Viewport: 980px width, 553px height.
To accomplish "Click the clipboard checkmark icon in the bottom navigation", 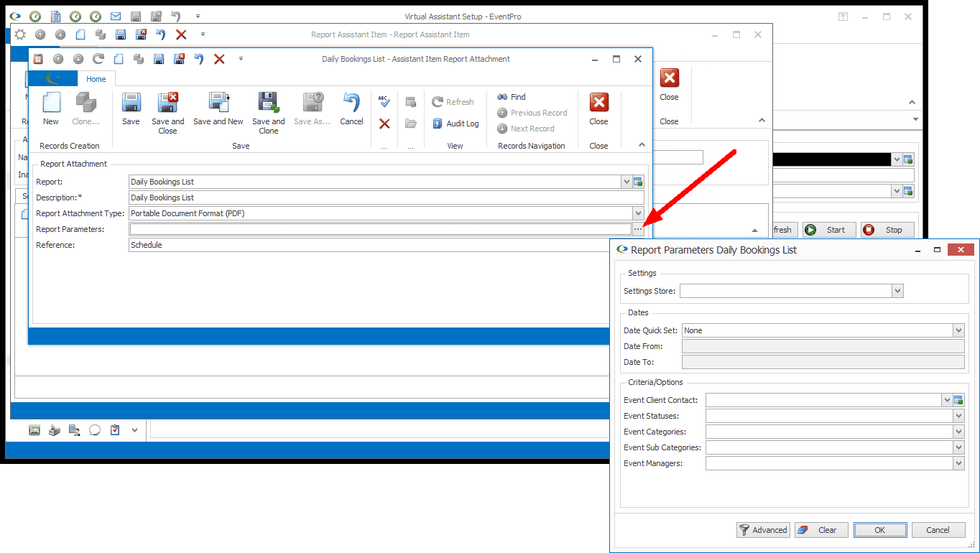I will point(115,430).
